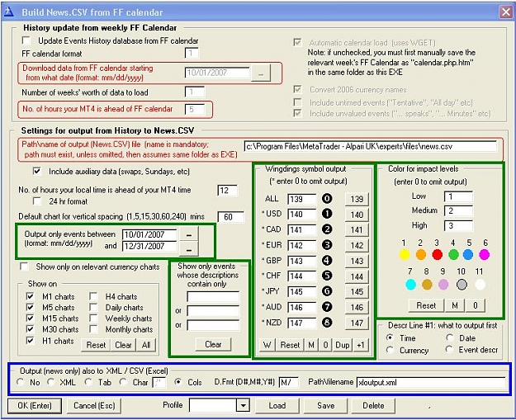
Task: Click the High impact color value field
Action: 458,225
